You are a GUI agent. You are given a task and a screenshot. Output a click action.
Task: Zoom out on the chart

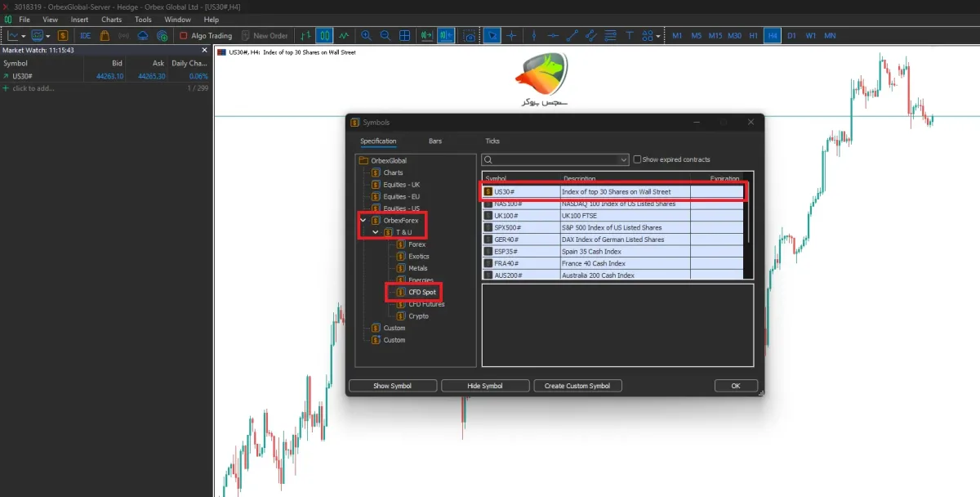(x=385, y=36)
